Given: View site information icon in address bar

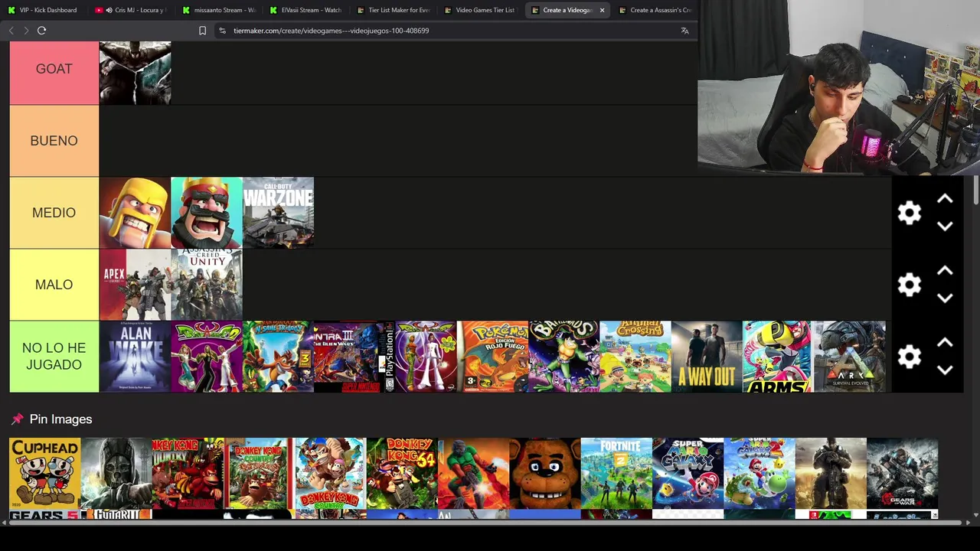Looking at the screenshot, I should click(x=222, y=31).
